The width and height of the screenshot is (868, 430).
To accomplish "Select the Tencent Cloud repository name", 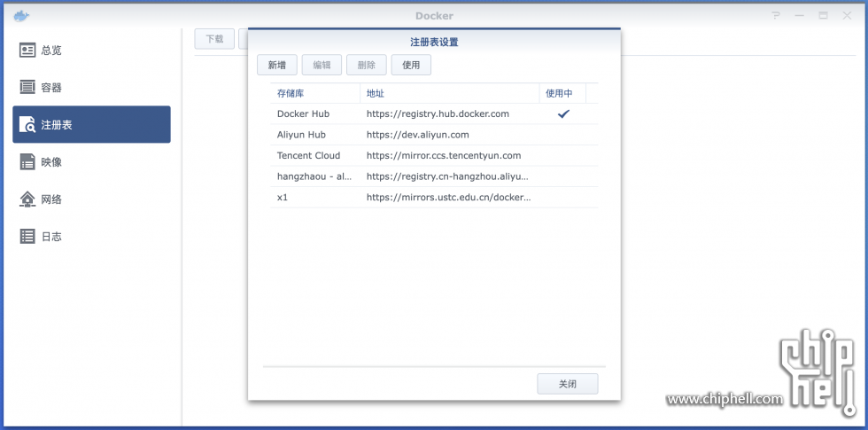I will click(x=309, y=156).
